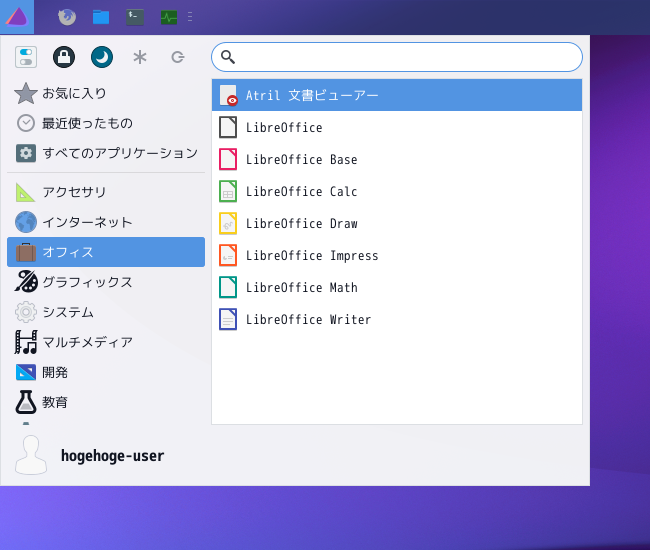Launch the terminal from the panel
The width and height of the screenshot is (650, 550).
tap(135, 17)
